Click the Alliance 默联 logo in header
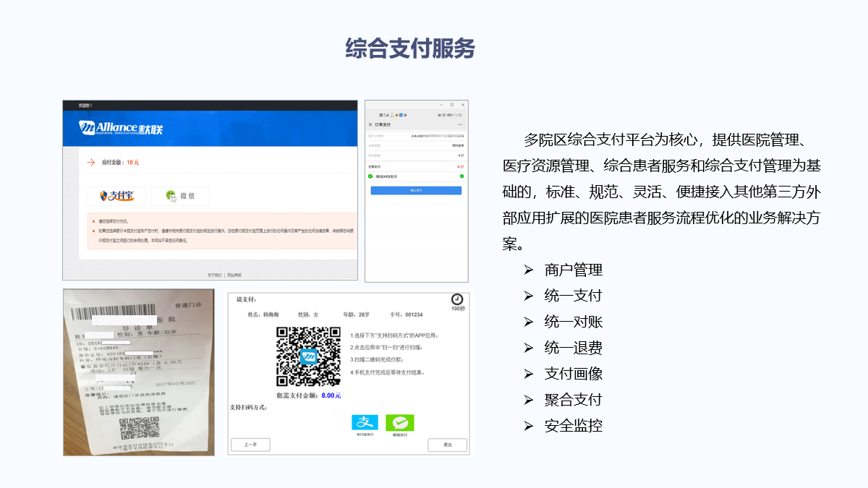 click(x=121, y=129)
